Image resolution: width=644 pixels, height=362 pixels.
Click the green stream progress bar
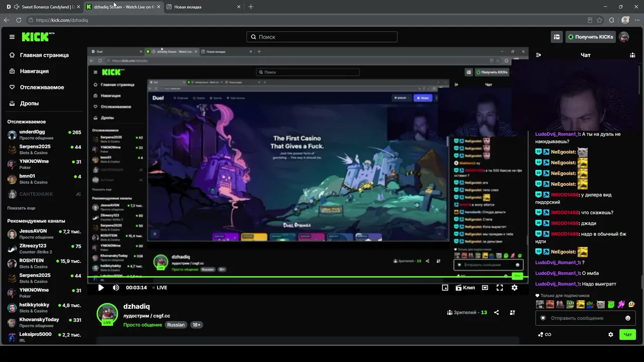tap(308, 277)
